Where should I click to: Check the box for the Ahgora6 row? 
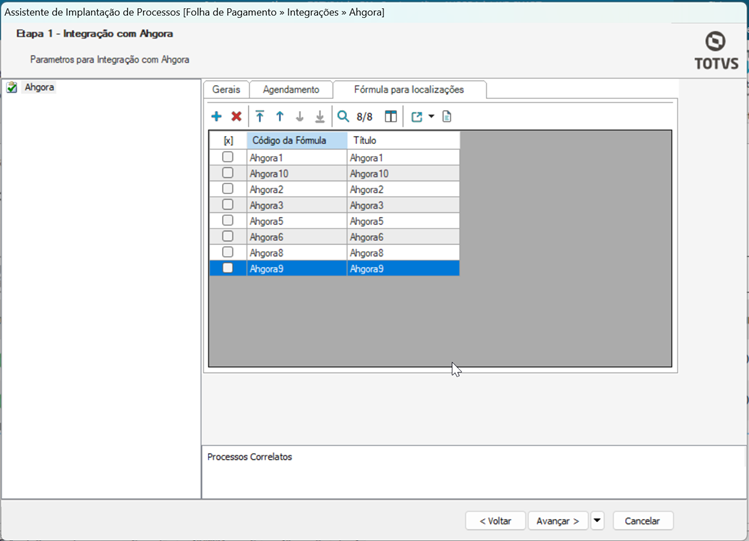click(228, 236)
